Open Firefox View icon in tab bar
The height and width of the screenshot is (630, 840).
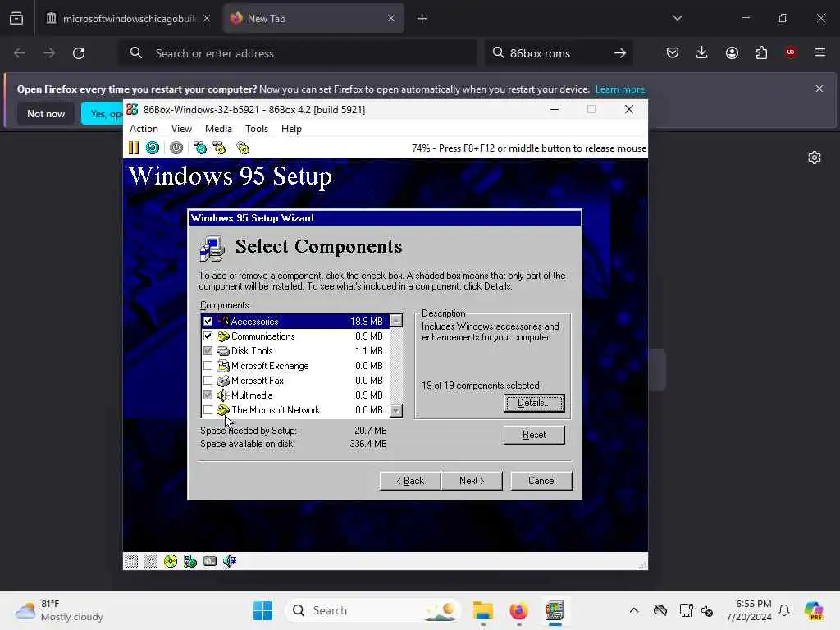click(x=16, y=18)
